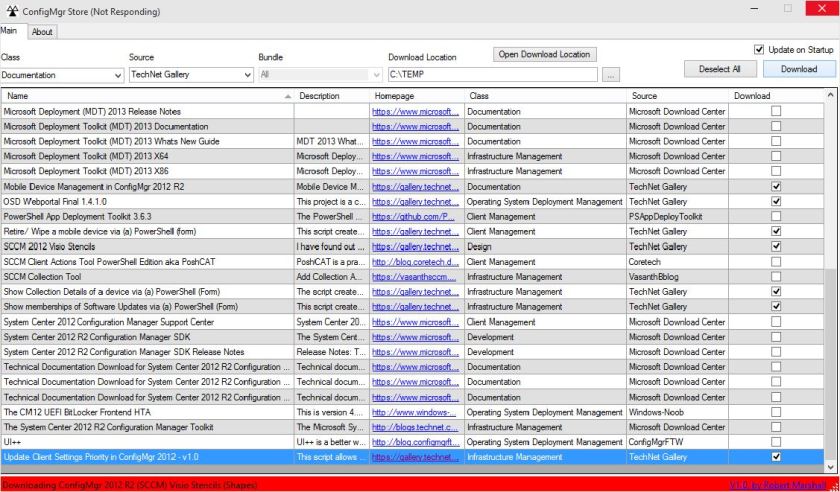Click the Name column sort arrow
This screenshot has width=840, height=492.
pyautogui.click(x=288, y=95)
